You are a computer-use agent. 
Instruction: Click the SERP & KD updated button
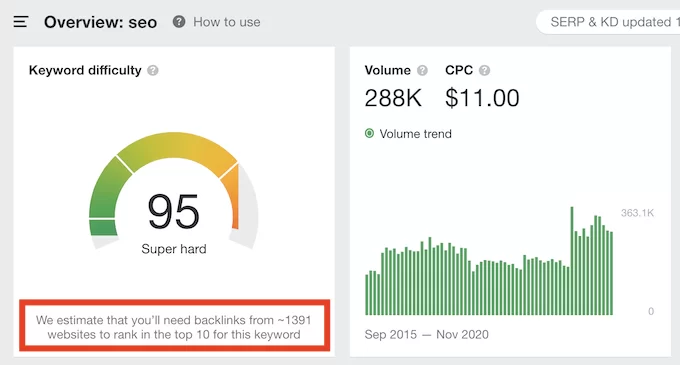[x=608, y=22]
